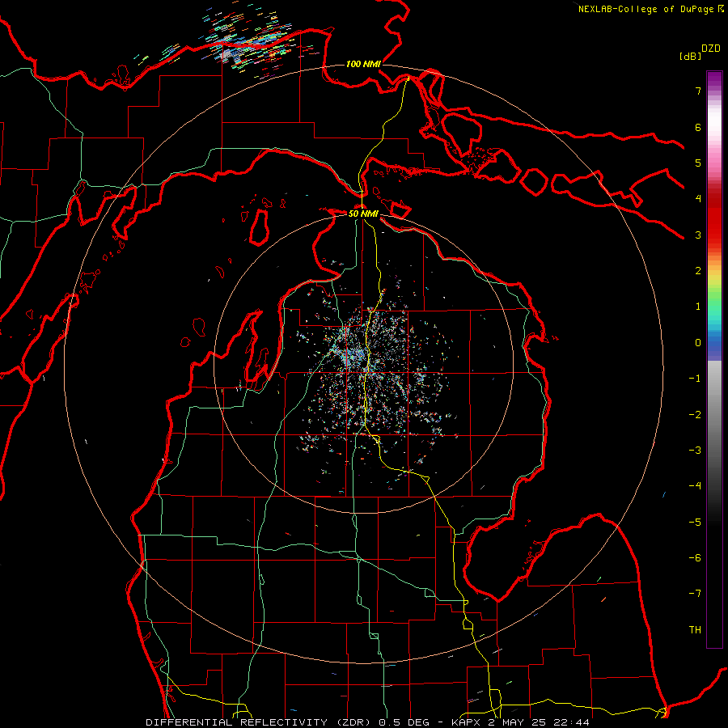Click the -1 value on color scale
Viewport: 728px width, 728px height.
click(695, 379)
